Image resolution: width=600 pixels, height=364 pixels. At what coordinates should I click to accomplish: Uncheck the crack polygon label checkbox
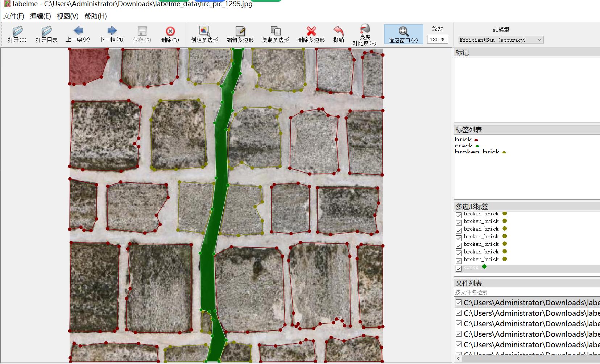click(459, 269)
